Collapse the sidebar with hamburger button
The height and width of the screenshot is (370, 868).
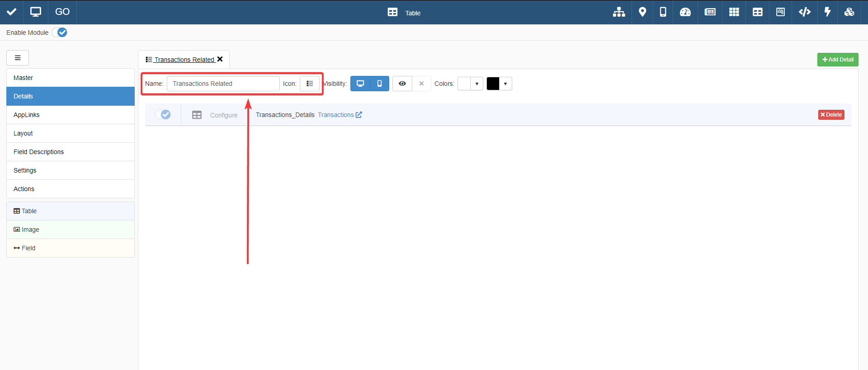18,58
